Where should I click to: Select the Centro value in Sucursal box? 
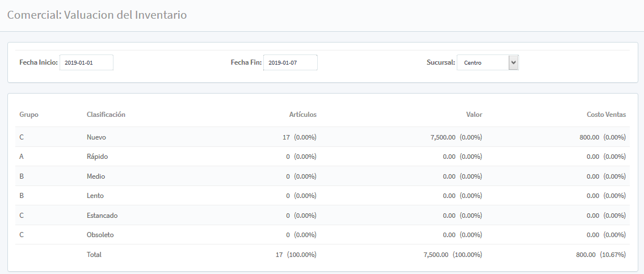pyautogui.click(x=482, y=62)
